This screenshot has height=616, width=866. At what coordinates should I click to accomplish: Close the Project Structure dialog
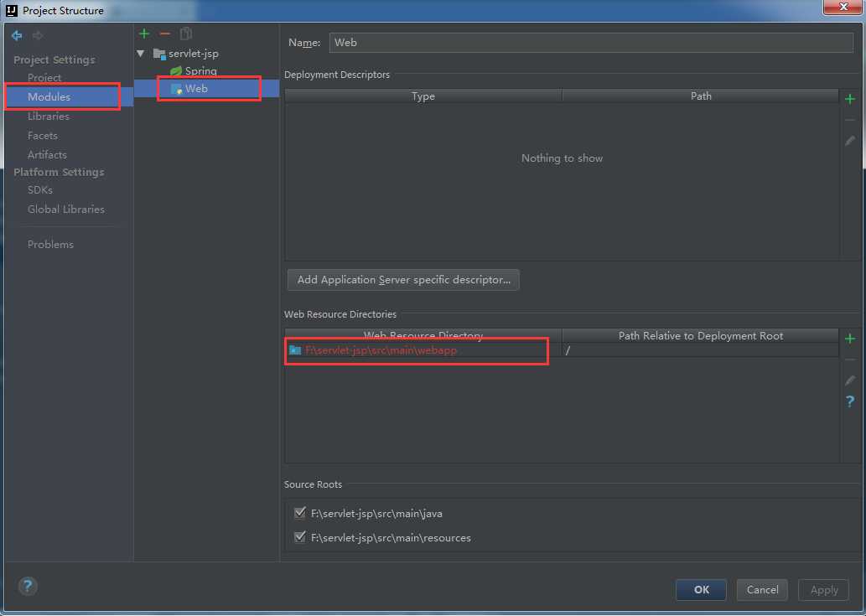tap(843, 8)
